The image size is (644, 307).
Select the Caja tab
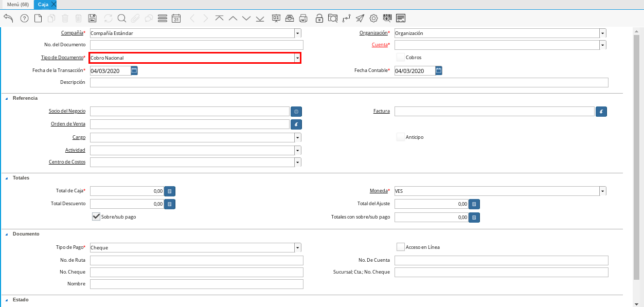point(43,4)
